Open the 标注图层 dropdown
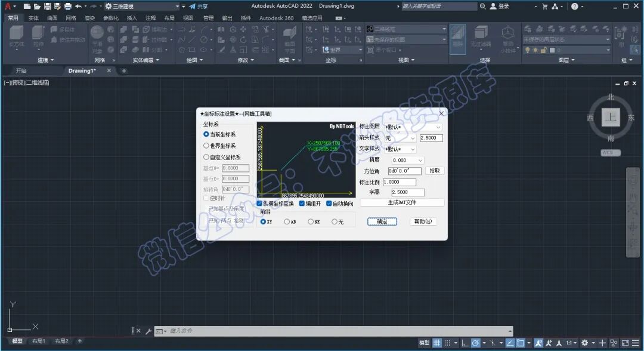Image resolution: width=644 pixels, height=351 pixels. (x=413, y=127)
